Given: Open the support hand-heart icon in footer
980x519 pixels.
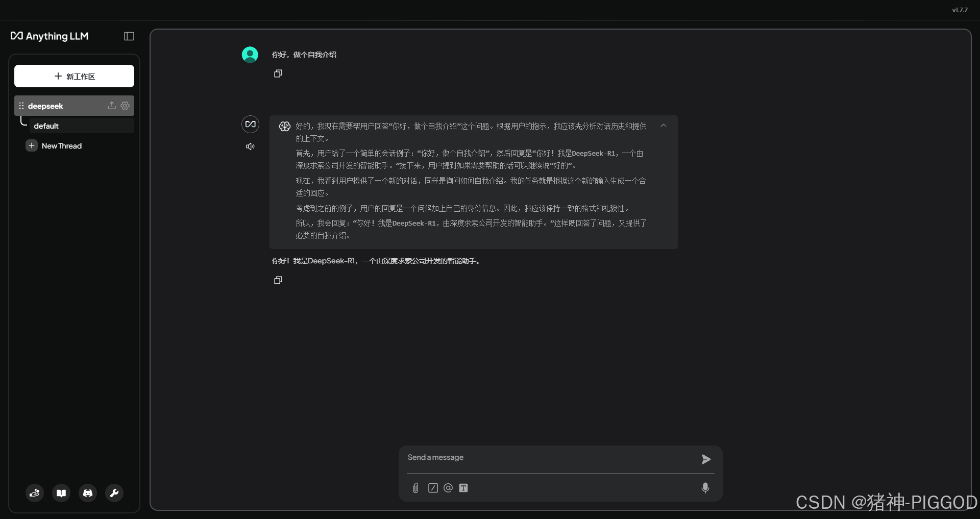Looking at the screenshot, I should point(35,493).
